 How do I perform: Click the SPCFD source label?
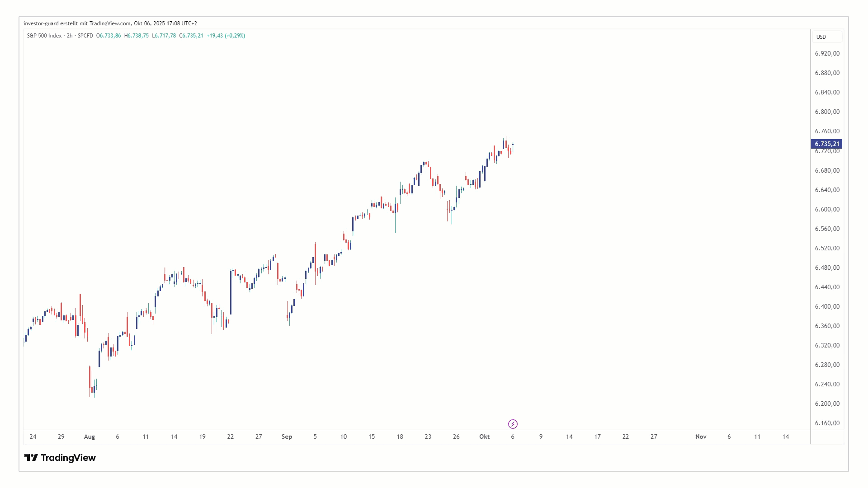click(85, 36)
